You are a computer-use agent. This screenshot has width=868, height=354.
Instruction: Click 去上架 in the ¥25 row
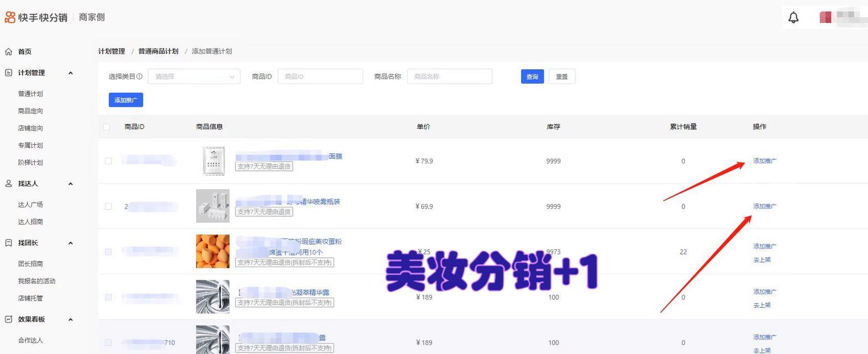[762, 259]
